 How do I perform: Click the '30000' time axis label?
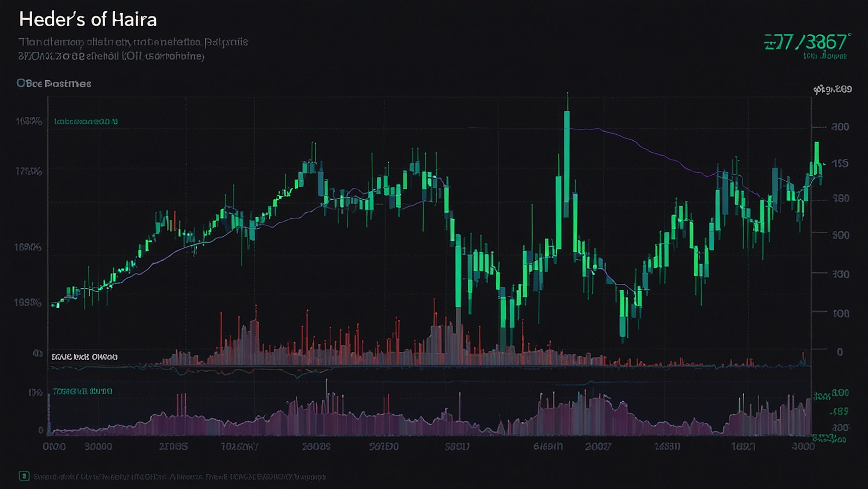98,446
